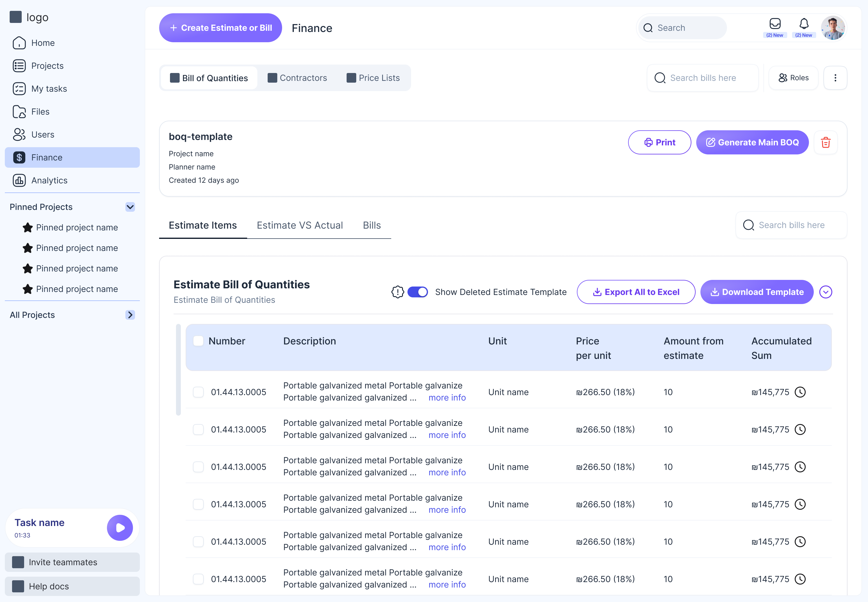
Task: Open Files in the sidebar
Action: coord(72,112)
